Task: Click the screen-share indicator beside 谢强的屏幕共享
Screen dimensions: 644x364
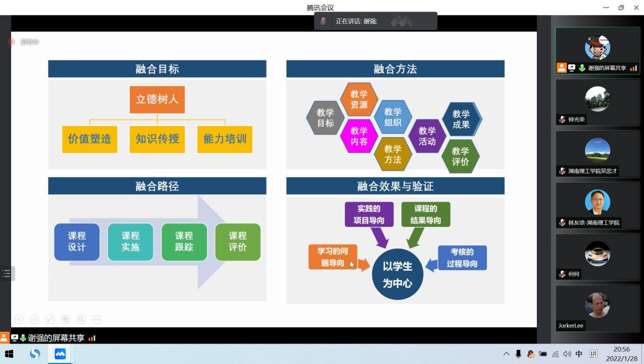Action: point(15,337)
